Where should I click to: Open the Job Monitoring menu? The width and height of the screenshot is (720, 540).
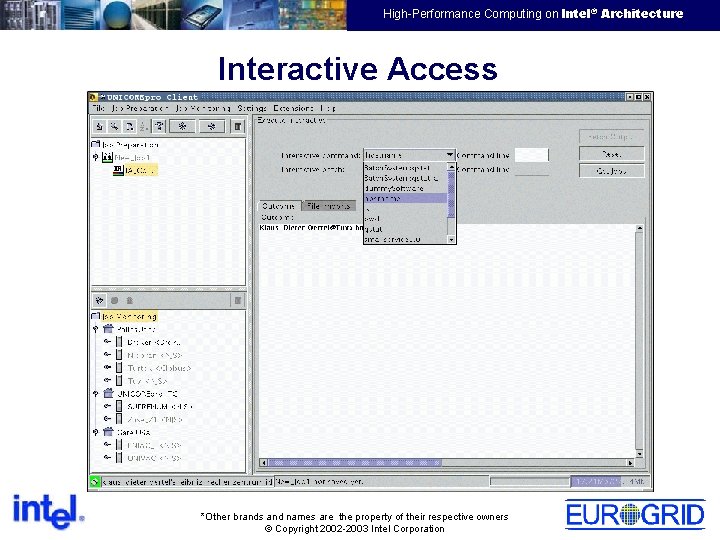click(x=202, y=108)
